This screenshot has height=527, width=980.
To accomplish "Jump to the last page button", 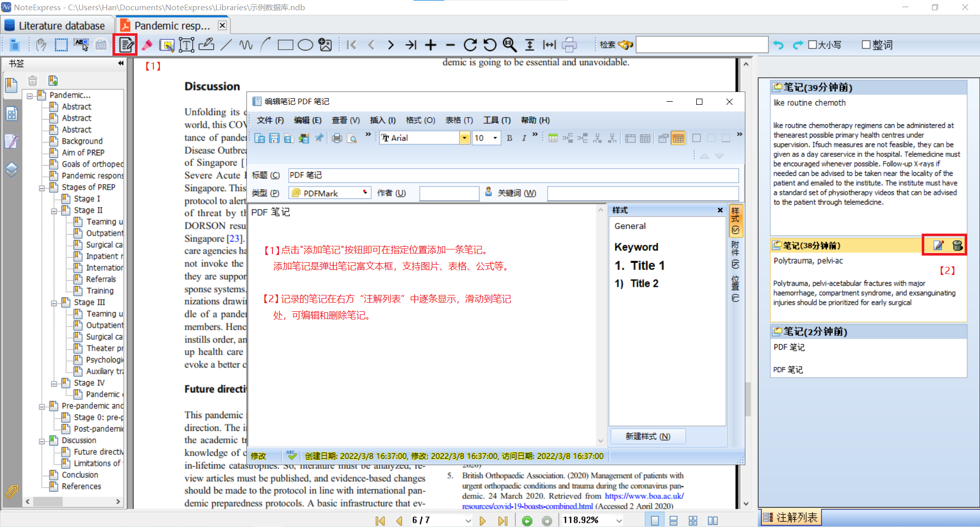I will point(503,521).
